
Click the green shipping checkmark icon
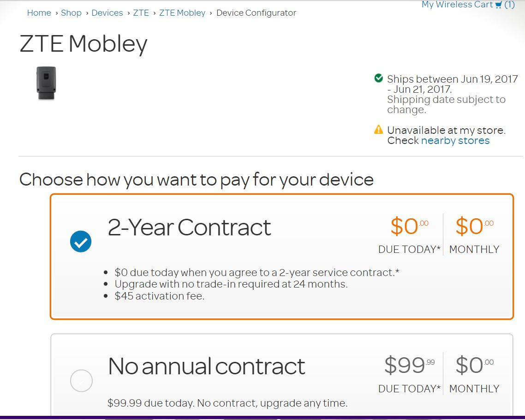[x=379, y=78]
